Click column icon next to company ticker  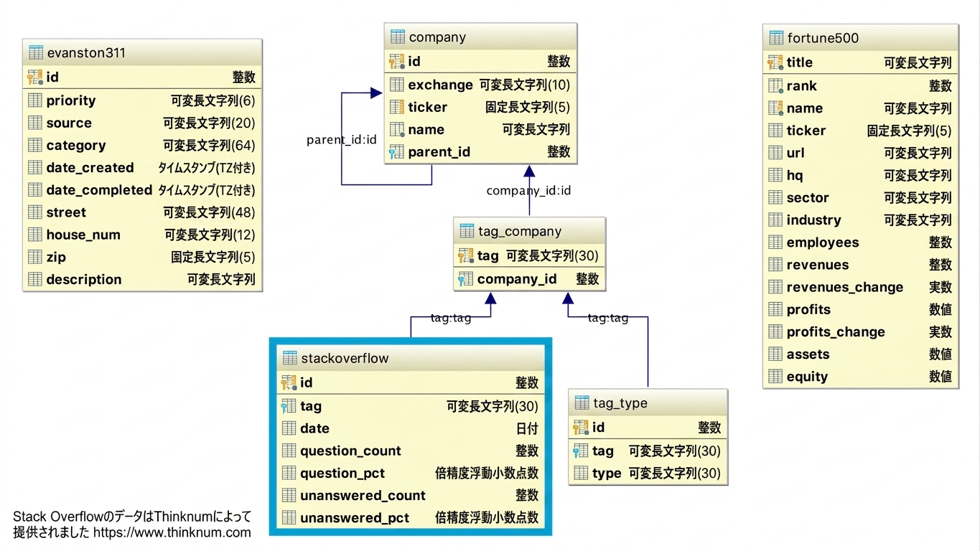(x=397, y=107)
